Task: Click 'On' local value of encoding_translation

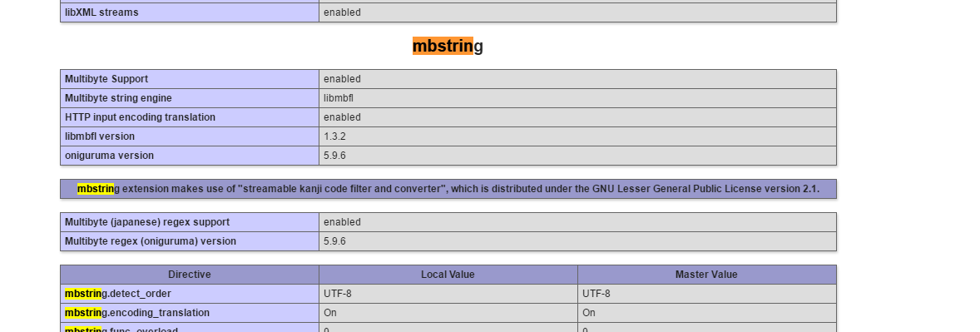Action: [x=330, y=313]
